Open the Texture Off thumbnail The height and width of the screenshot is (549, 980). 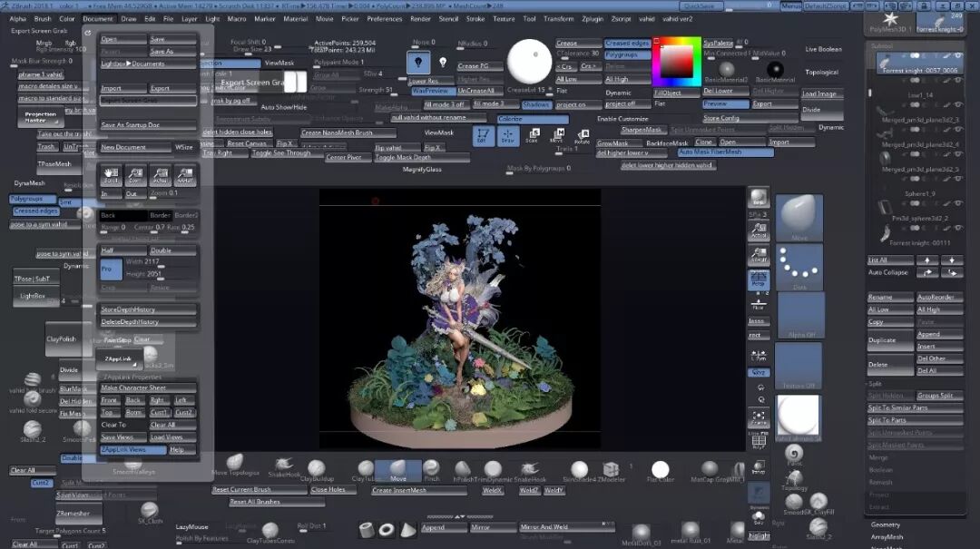click(x=799, y=366)
